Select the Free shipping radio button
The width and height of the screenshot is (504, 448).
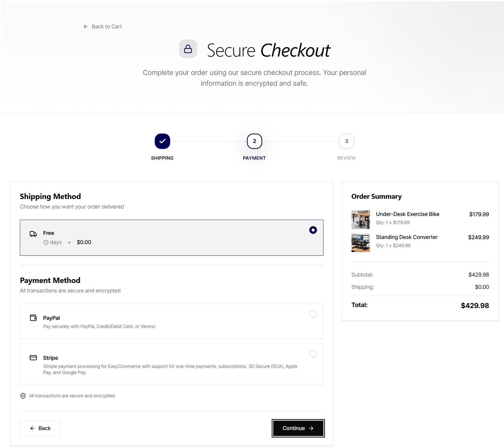[x=313, y=230]
